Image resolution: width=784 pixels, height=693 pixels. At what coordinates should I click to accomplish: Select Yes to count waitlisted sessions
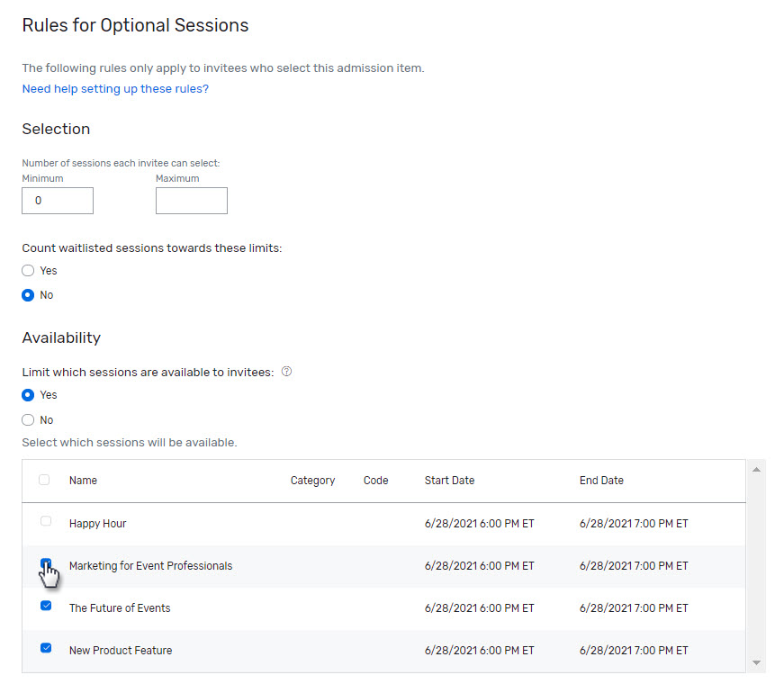point(28,270)
